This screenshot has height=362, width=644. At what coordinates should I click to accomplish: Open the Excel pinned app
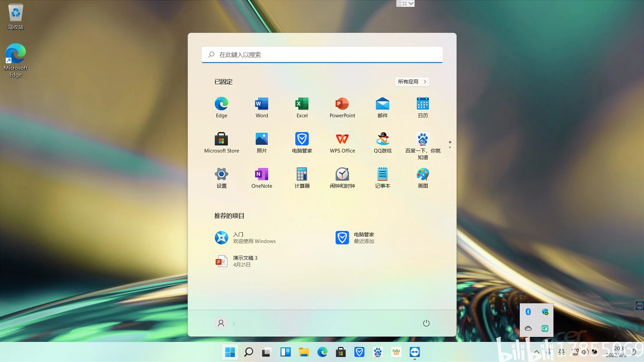(x=302, y=107)
